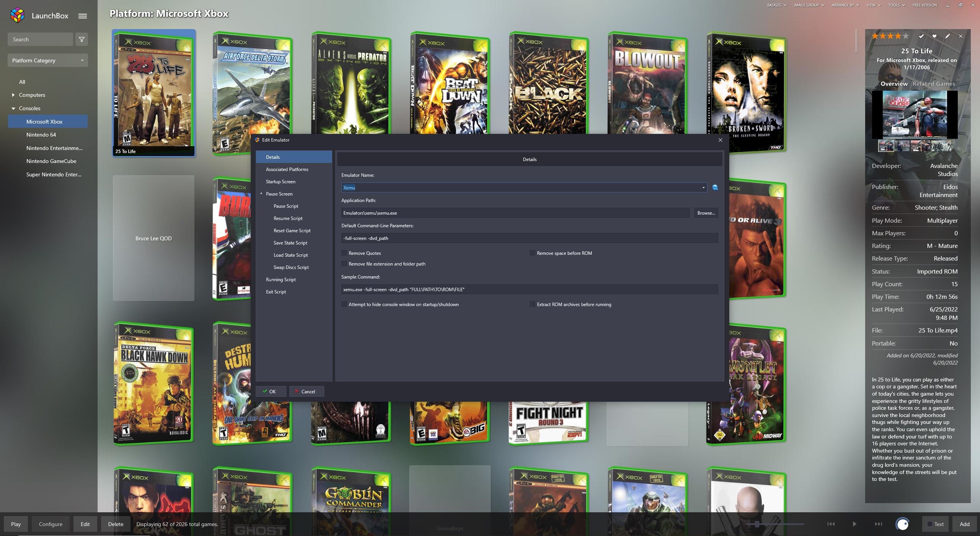Open the Fight Night Round 3 cover

[548, 423]
